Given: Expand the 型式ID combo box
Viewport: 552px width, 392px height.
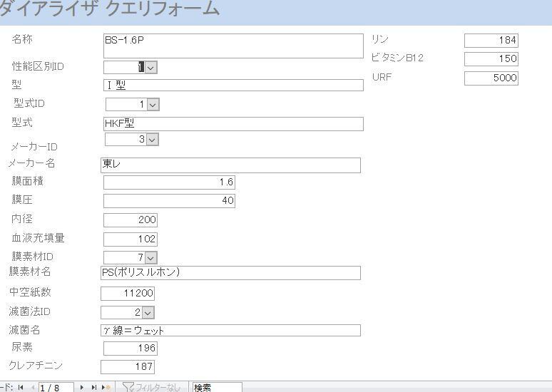Looking at the screenshot, I should pos(153,105).
